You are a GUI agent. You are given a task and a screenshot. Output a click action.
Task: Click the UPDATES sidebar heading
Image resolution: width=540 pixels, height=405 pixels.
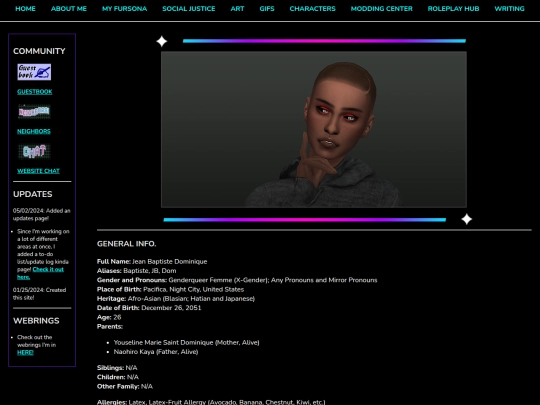tap(33, 194)
